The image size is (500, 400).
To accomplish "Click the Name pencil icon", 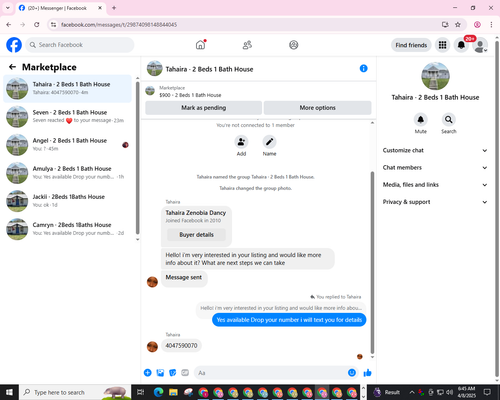I will click(269, 142).
